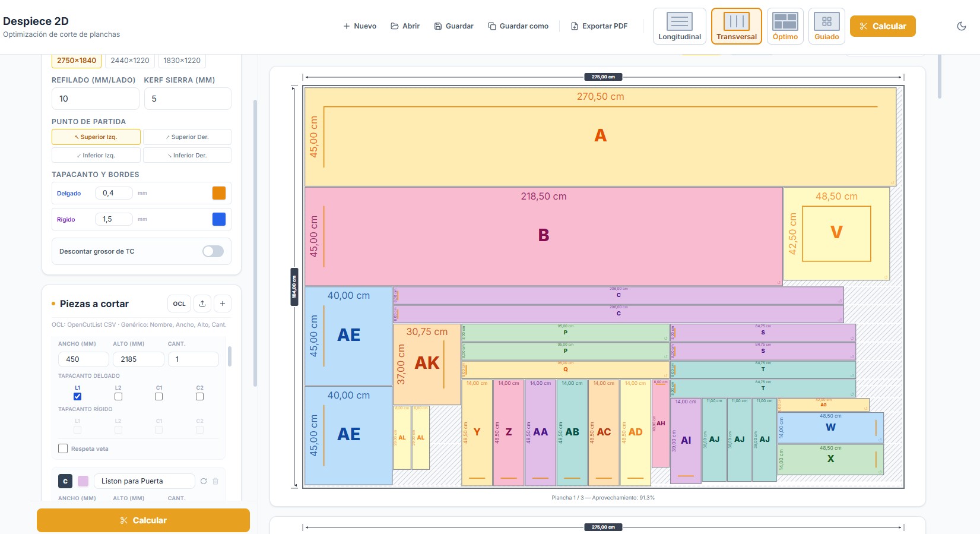The width and height of the screenshot is (980, 534).
Task: Click Guardar como in the toolbar
Action: pos(518,26)
